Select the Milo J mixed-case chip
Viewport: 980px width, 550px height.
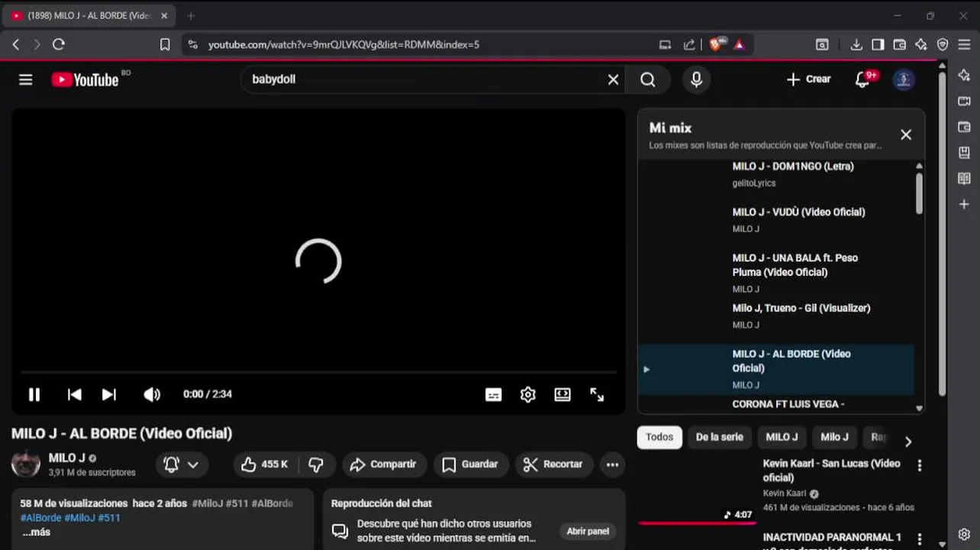(x=834, y=437)
